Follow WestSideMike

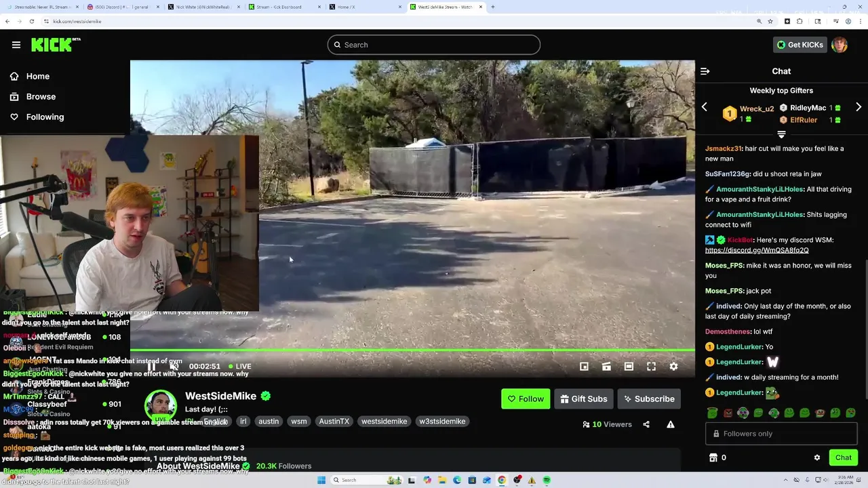click(526, 399)
